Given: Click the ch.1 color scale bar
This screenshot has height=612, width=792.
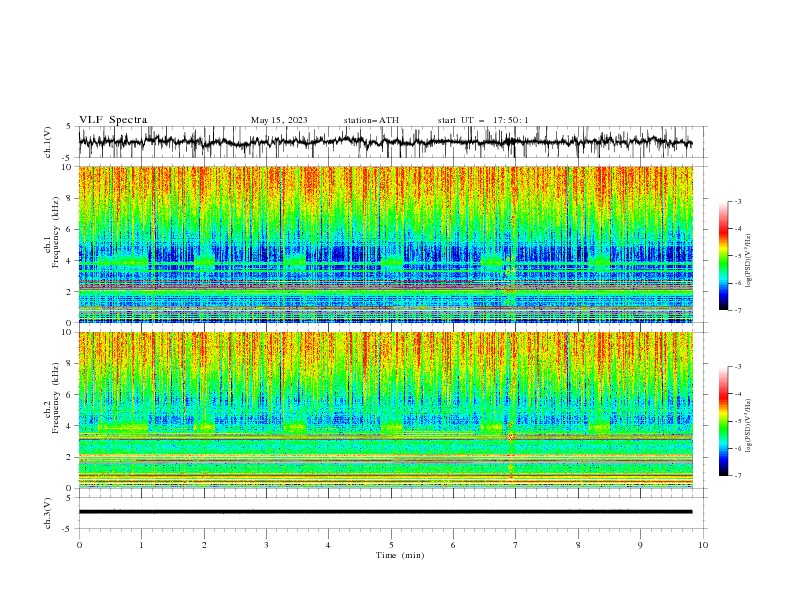Looking at the screenshot, I should [723, 256].
